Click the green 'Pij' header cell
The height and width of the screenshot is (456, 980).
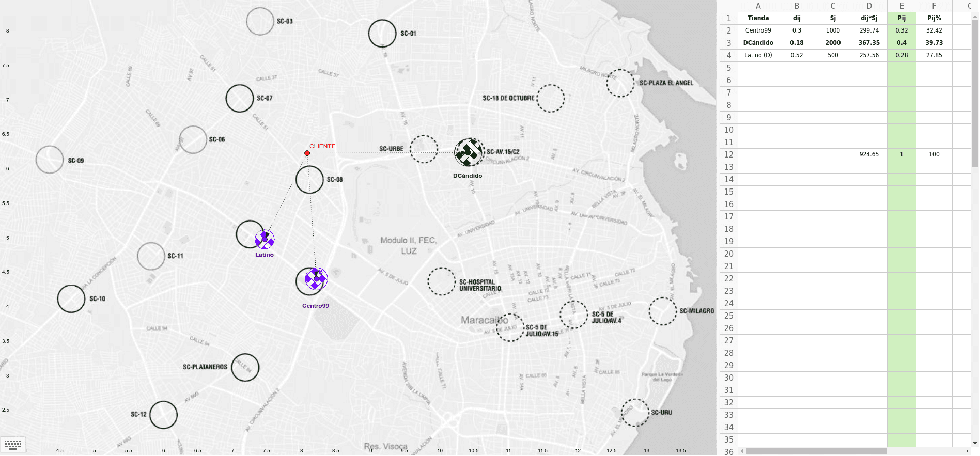click(x=901, y=18)
